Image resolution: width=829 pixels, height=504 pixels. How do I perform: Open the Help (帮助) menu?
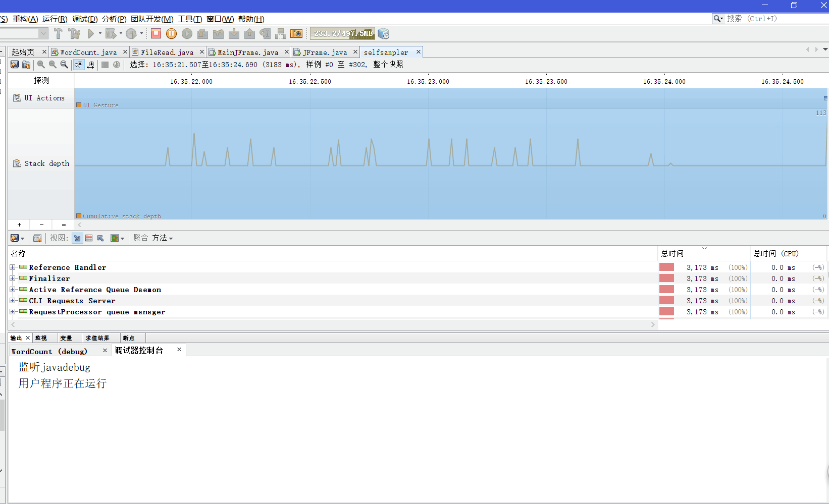(x=251, y=19)
